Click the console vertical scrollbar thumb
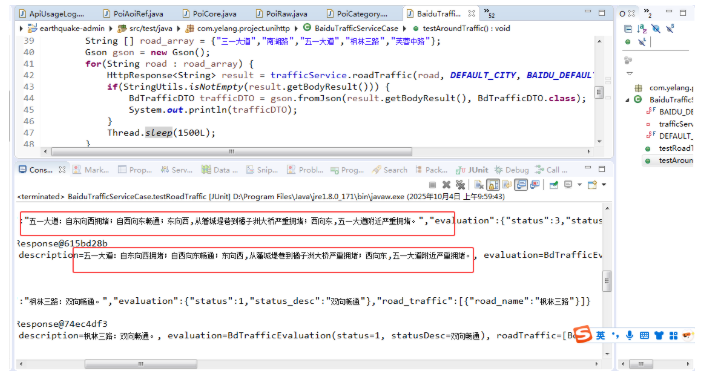The height and width of the screenshot is (376, 701). [x=607, y=281]
